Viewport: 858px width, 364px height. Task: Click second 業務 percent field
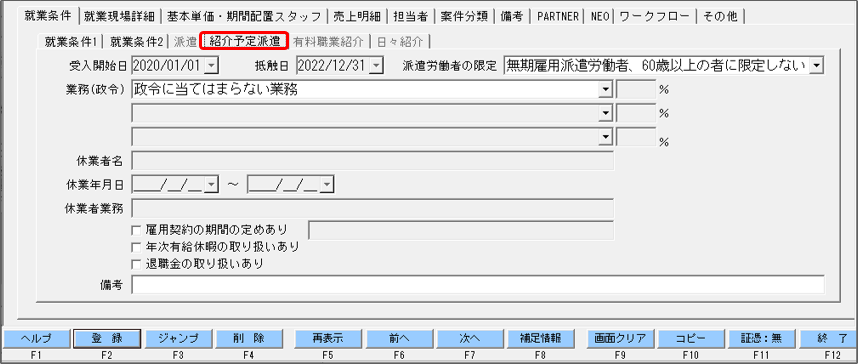[x=636, y=113]
